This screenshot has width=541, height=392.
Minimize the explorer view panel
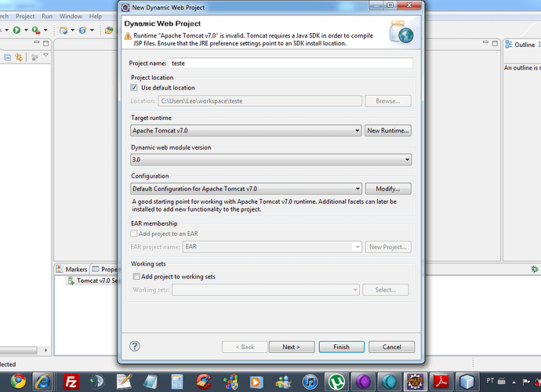(37, 42)
